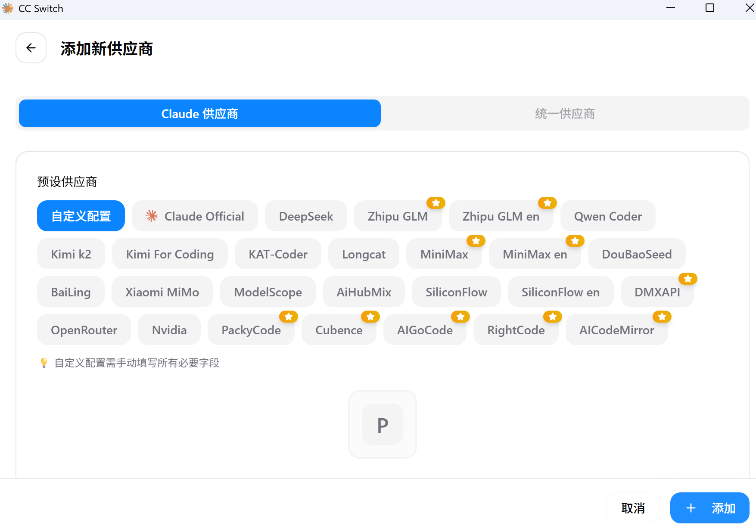Viewport: 756px width, 532px height.
Task: Maximize the CC Switch window
Action: tap(710, 8)
